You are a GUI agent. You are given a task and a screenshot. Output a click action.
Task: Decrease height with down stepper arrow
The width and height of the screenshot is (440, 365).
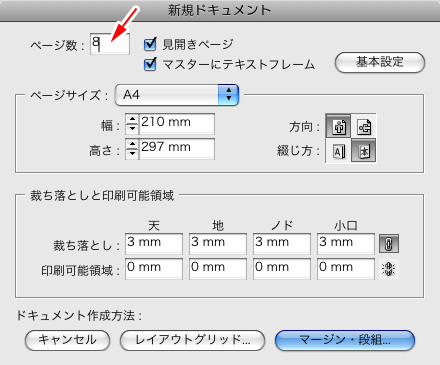[132, 154]
